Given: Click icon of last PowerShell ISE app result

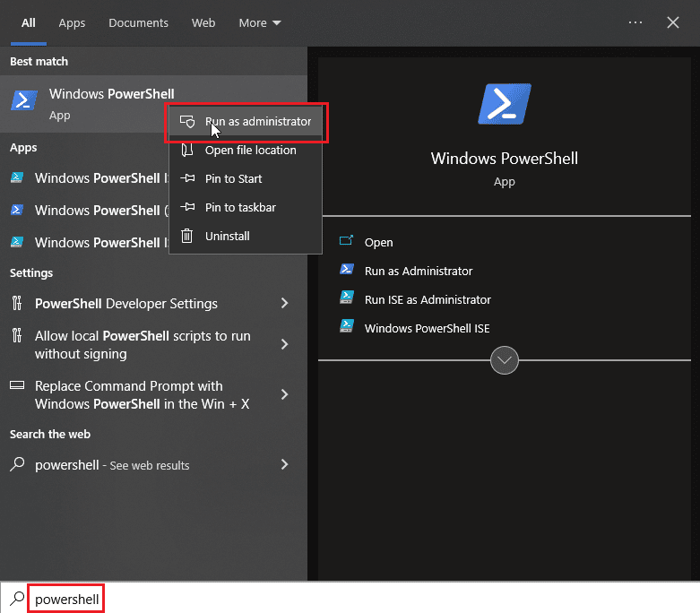Looking at the screenshot, I should point(17,242).
